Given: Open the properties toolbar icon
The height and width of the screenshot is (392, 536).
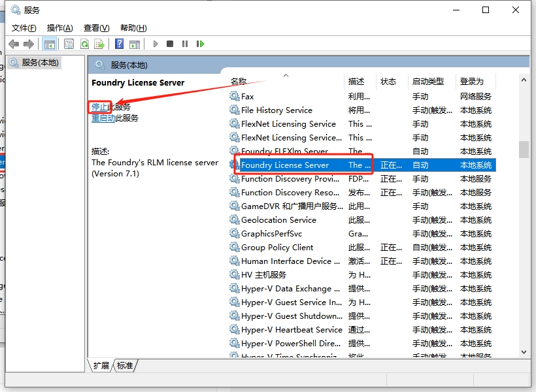Looking at the screenshot, I should [x=69, y=44].
